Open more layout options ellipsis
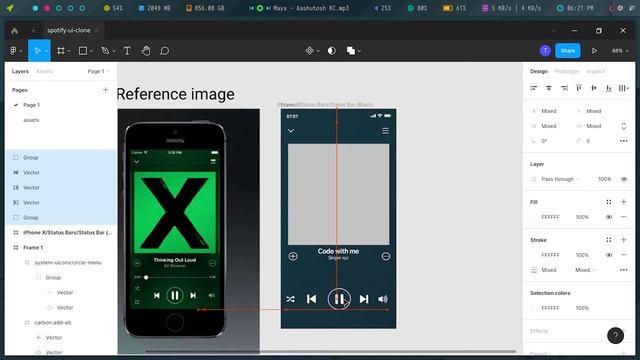The image size is (640, 360). coord(624,141)
